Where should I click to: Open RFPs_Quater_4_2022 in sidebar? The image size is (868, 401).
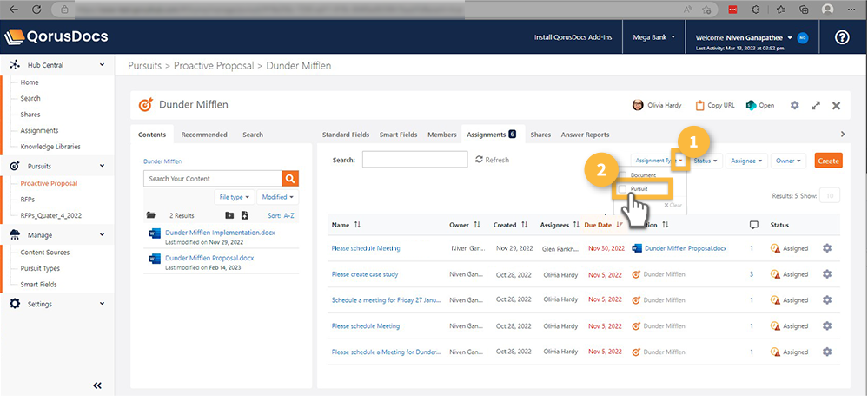coord(51,215)
